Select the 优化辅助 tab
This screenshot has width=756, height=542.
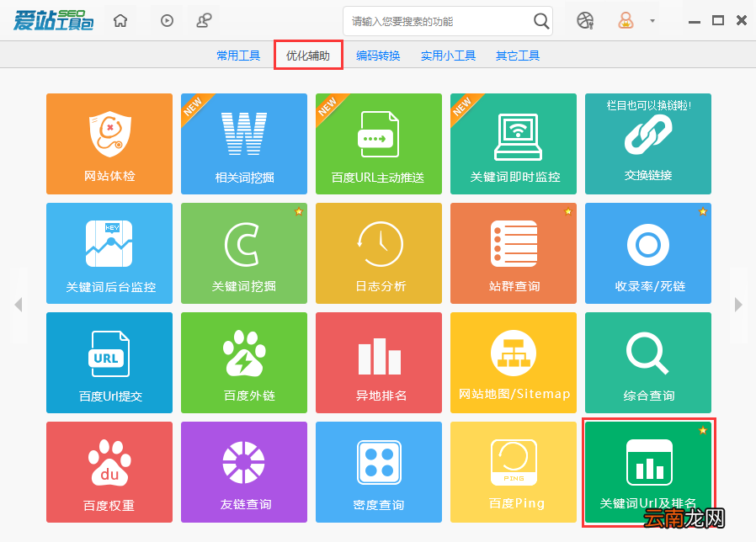click(308, 56)
